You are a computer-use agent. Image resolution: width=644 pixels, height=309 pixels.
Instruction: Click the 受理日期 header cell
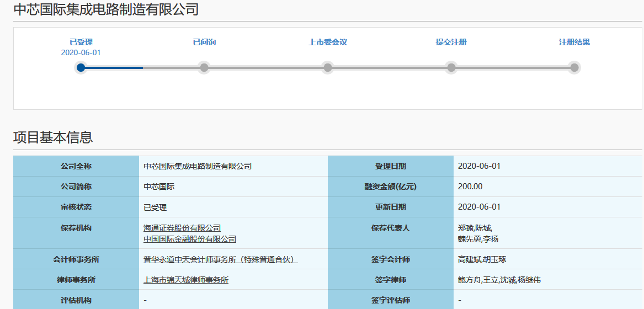(x=391, y=166)
